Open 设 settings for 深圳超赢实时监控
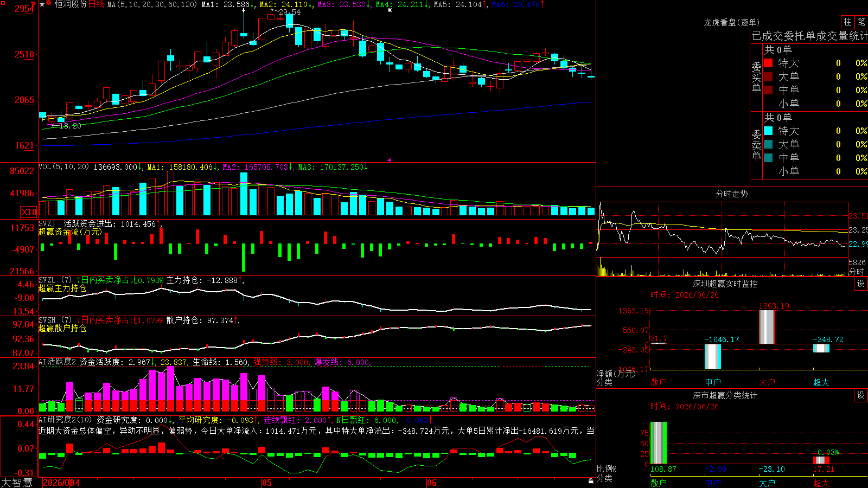This screenshot has width=868, height=488. (x=861, y=284)
